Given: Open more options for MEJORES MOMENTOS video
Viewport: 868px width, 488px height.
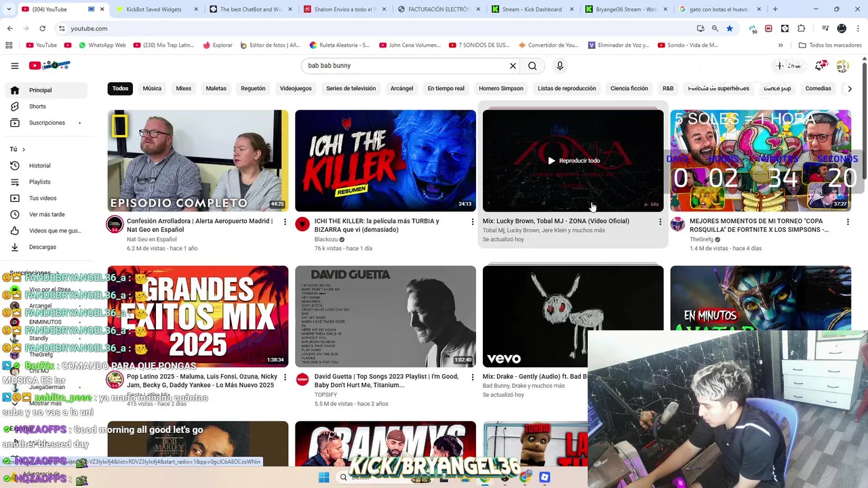Looking at the screenshot, I should [848, 222].
